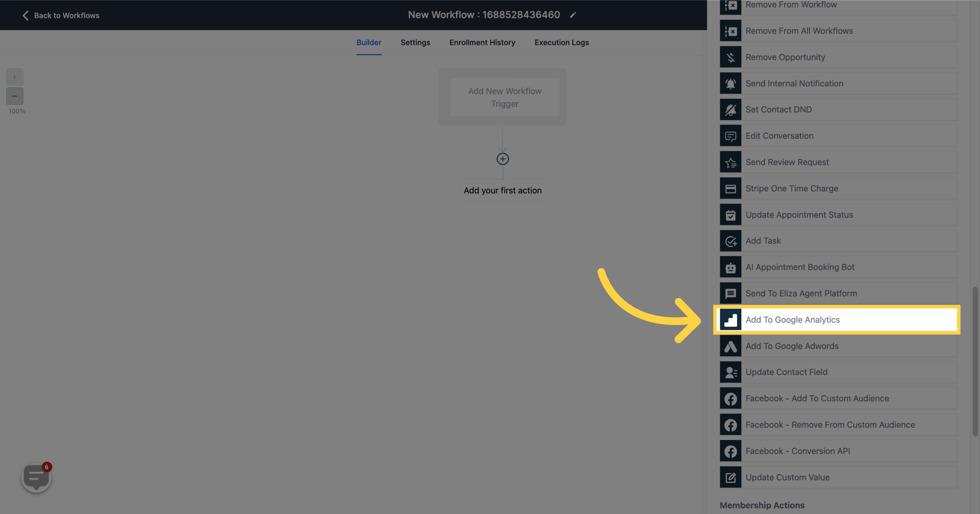This screenshot has width=980, height=514.
Task: Click the Add New Workflow Trigger node
Action: coord(505,97)
